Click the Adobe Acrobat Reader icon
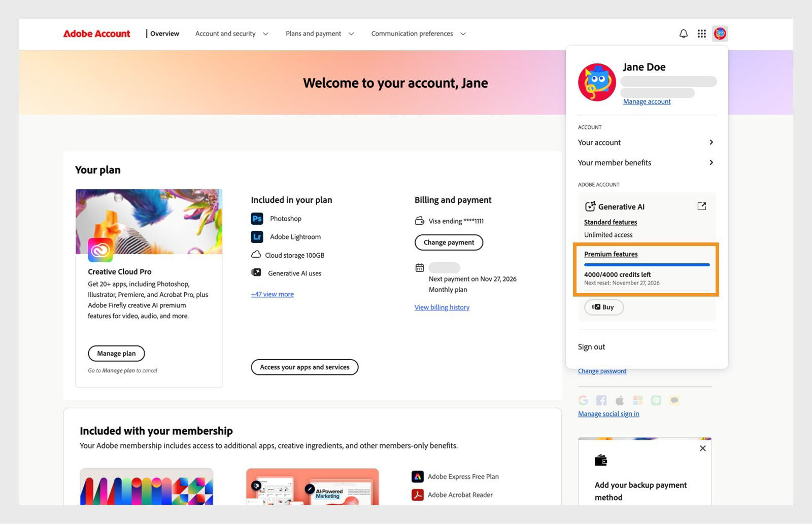Viewport: 812px width, 524px height. click(418, 495)
